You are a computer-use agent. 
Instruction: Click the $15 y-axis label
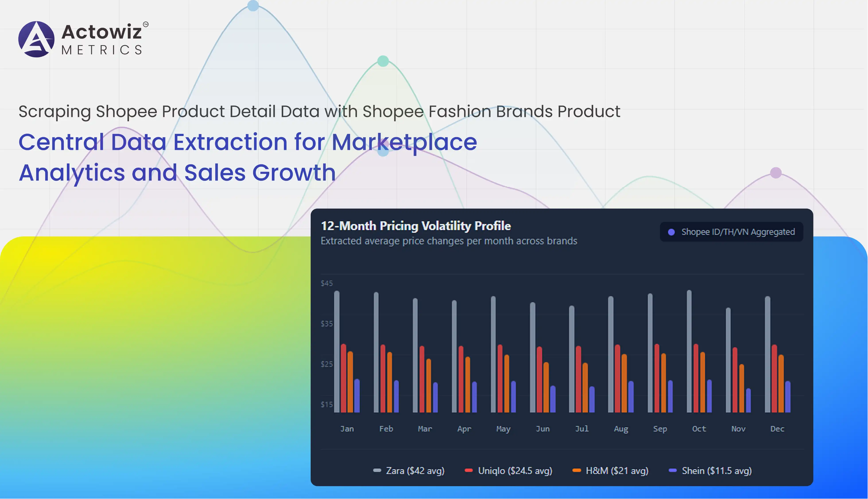coord(327,405)
